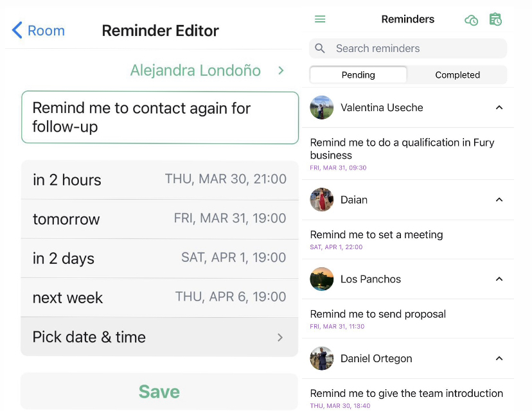This screenshot has height=411, width=532.
Task: Open Valentina Useche's avatar
Action: 321,107
